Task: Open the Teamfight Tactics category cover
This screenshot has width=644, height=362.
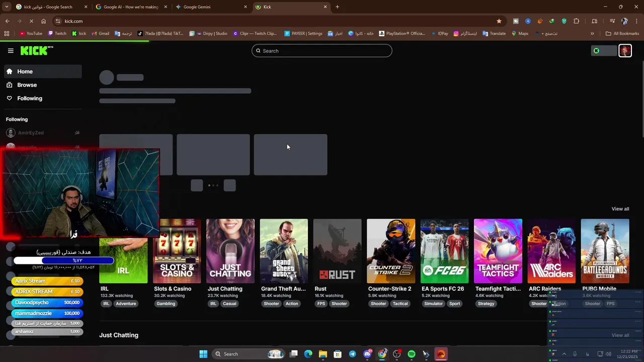Action: pos(498,251)
